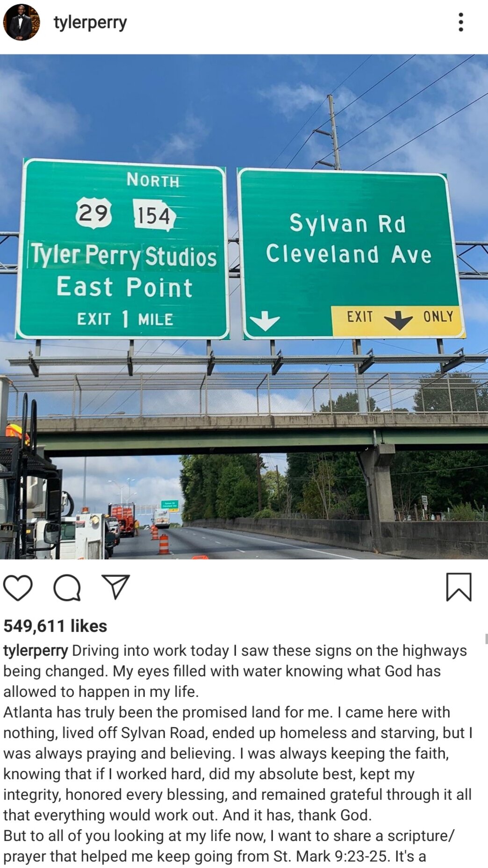This screenshot has height=868, width=488.
Task: View the 549,611 likes list
Action: (x=55, y=626)
